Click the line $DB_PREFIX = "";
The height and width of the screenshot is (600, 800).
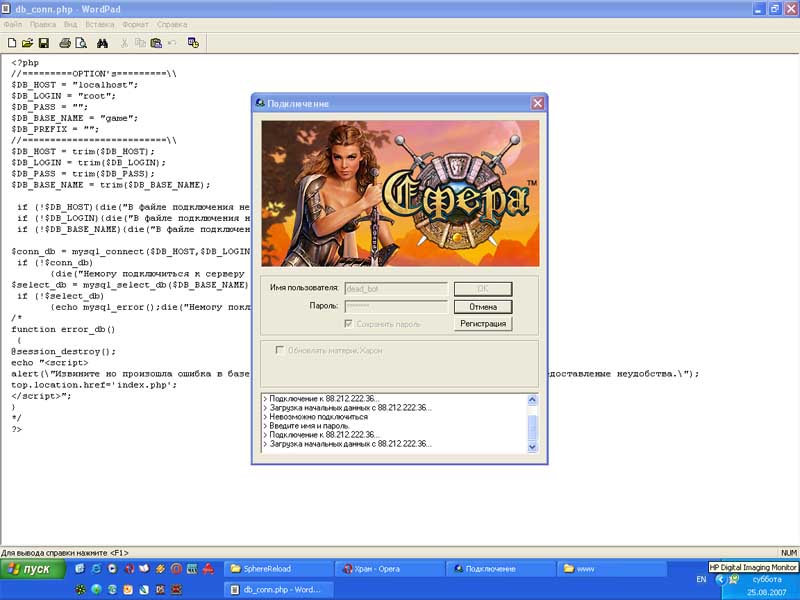(x=55, y=129)
